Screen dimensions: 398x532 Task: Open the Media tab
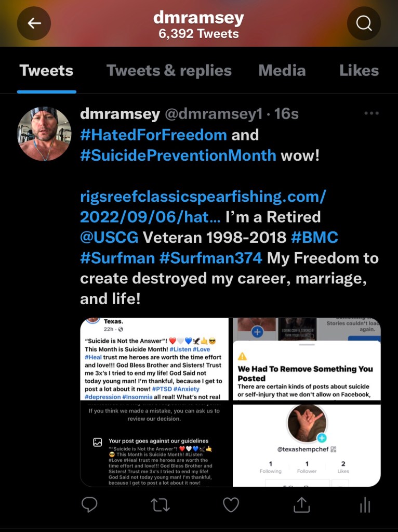point(282,71)
